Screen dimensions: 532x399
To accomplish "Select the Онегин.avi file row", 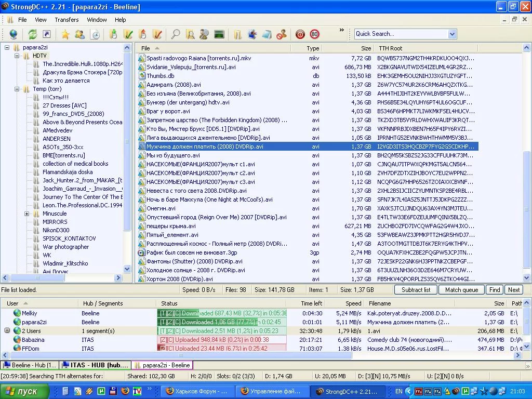I will coord(161,208).
